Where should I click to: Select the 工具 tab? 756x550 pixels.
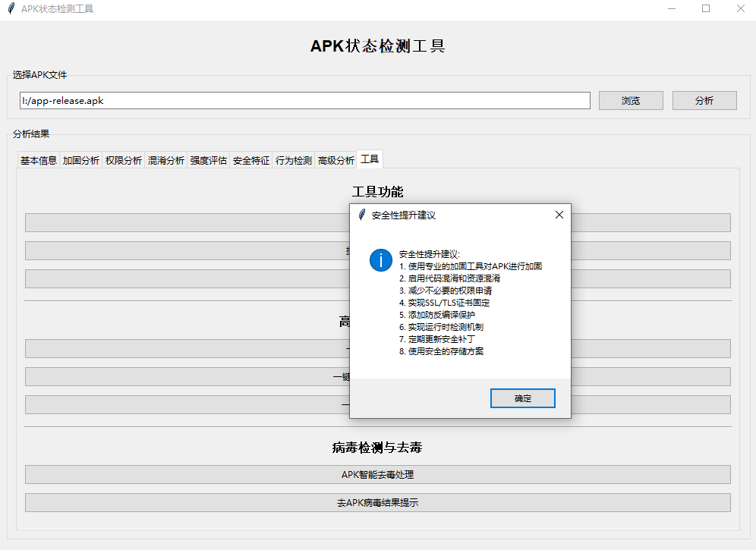pos(370,159)
